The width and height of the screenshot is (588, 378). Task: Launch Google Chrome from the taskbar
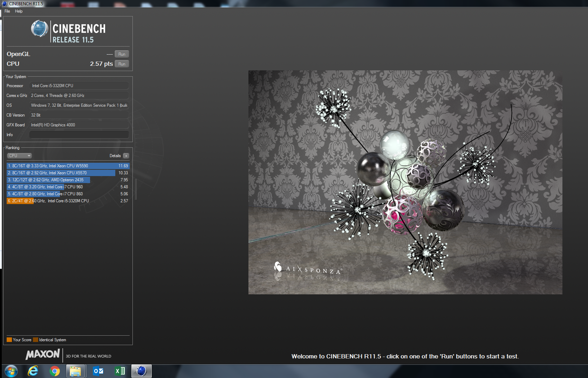[54, 371]
